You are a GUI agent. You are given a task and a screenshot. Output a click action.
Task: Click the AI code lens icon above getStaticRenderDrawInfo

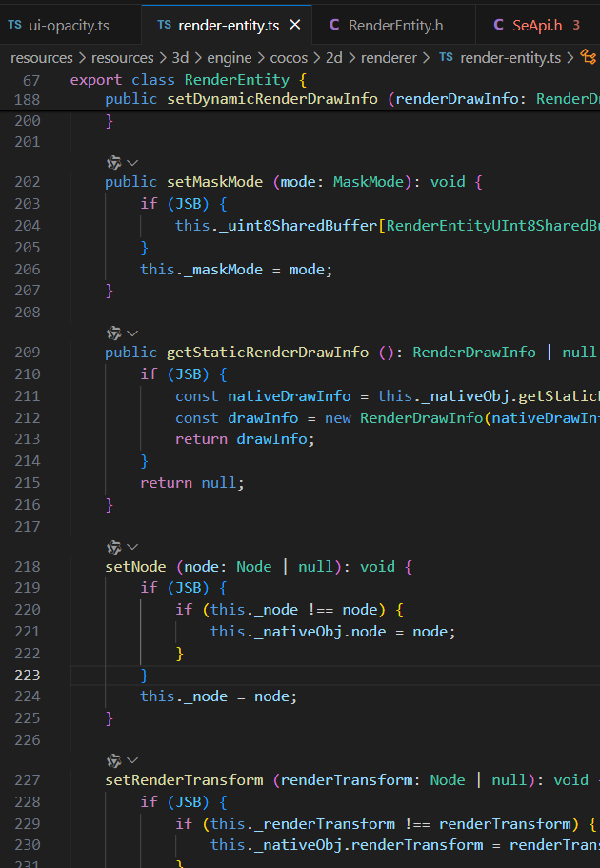[114, 333]
